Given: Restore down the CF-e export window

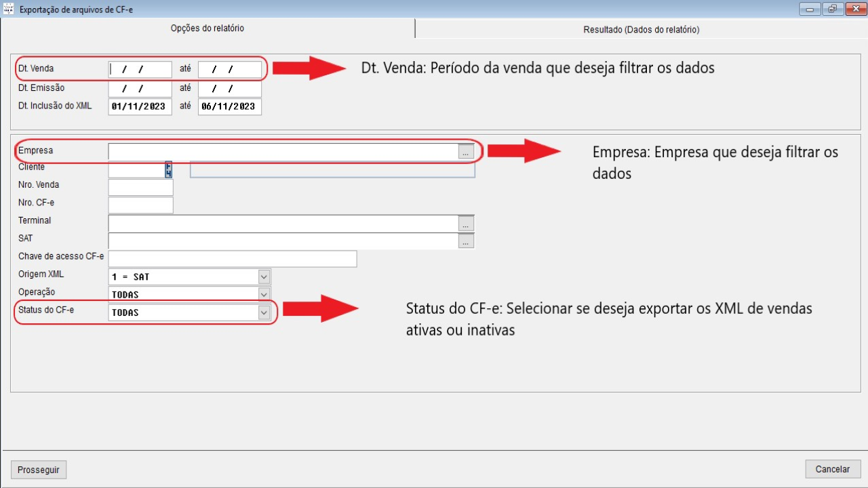Looking at the screenshot, I should (831, 9).
